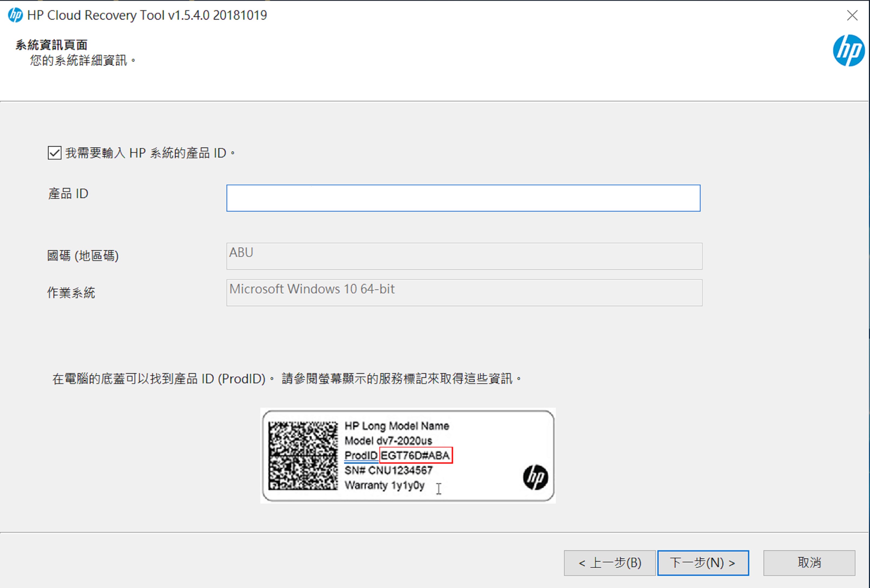Image resolution: width=870 pixels, height=588 pixels.
Task: Click the underlined ProdID text on label
Action: click(361, 456)
